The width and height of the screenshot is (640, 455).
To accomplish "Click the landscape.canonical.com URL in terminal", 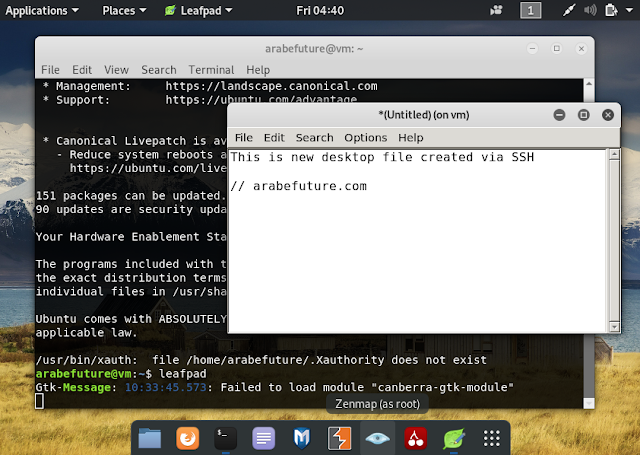I will (271, 86).
